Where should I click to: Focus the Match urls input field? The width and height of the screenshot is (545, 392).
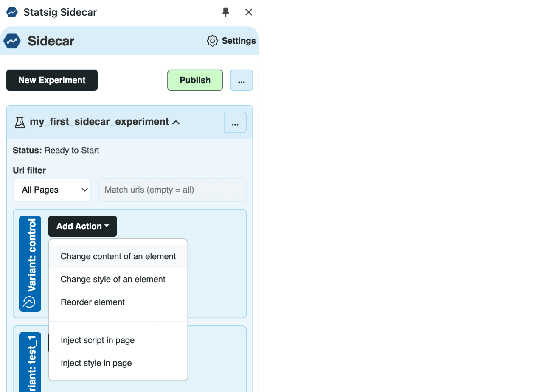172,190
